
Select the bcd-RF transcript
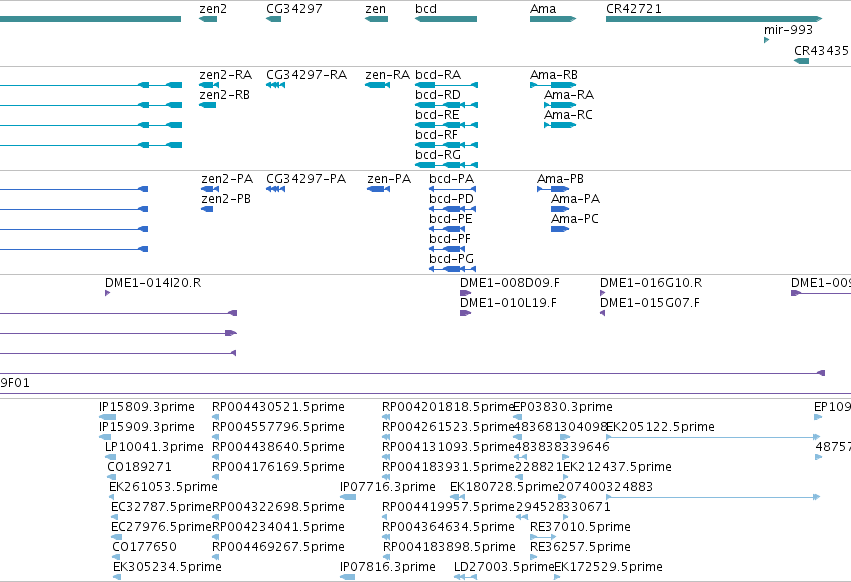(x=447, y=145)
